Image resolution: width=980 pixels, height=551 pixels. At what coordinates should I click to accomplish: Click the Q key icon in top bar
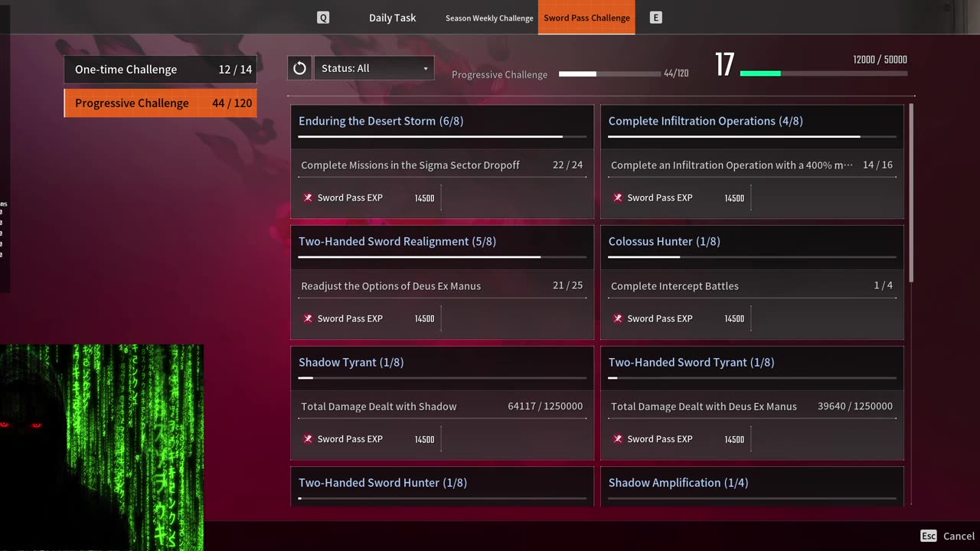(323, 18)
